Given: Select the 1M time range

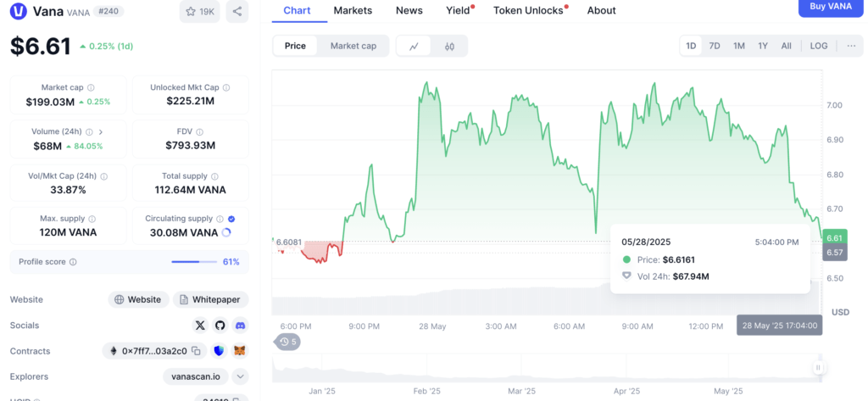Looking at the screenshot, I should tap(739, 46).
